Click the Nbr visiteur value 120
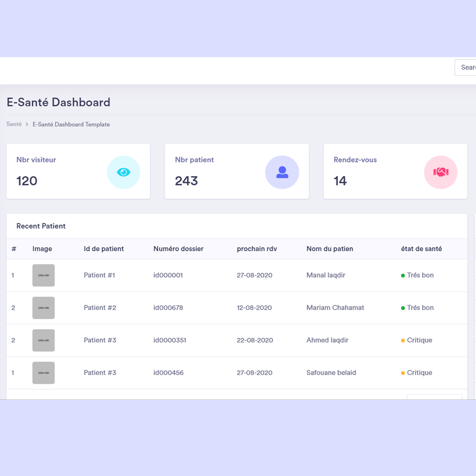This screenshot has width=476, height=476. coord(27,181)
